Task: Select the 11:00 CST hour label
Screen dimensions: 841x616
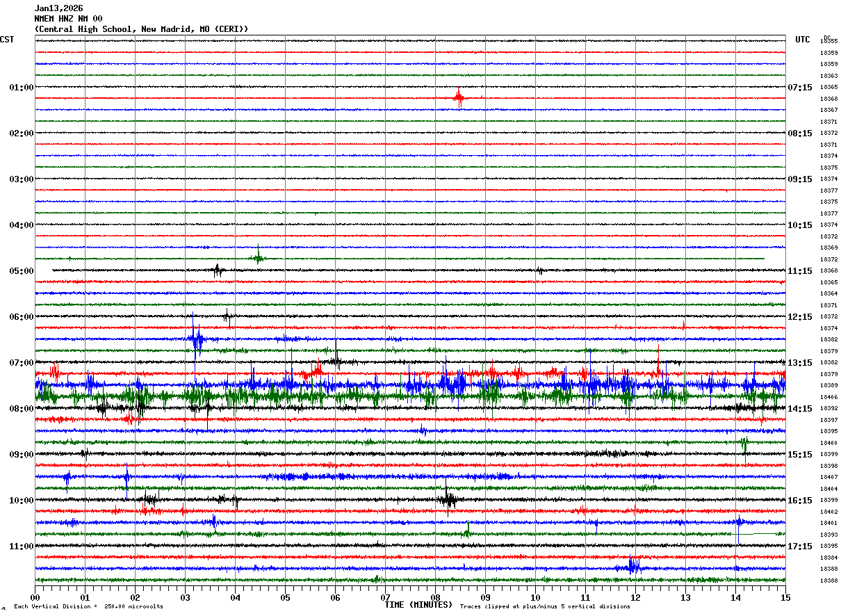Action: (22, 546)
